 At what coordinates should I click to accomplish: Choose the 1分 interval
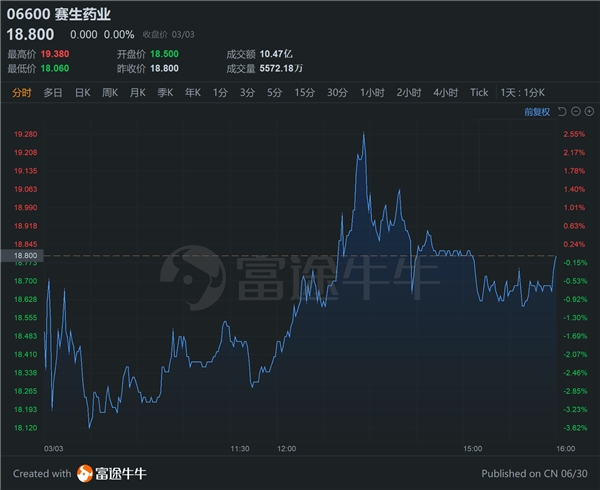tap(220, 93)
